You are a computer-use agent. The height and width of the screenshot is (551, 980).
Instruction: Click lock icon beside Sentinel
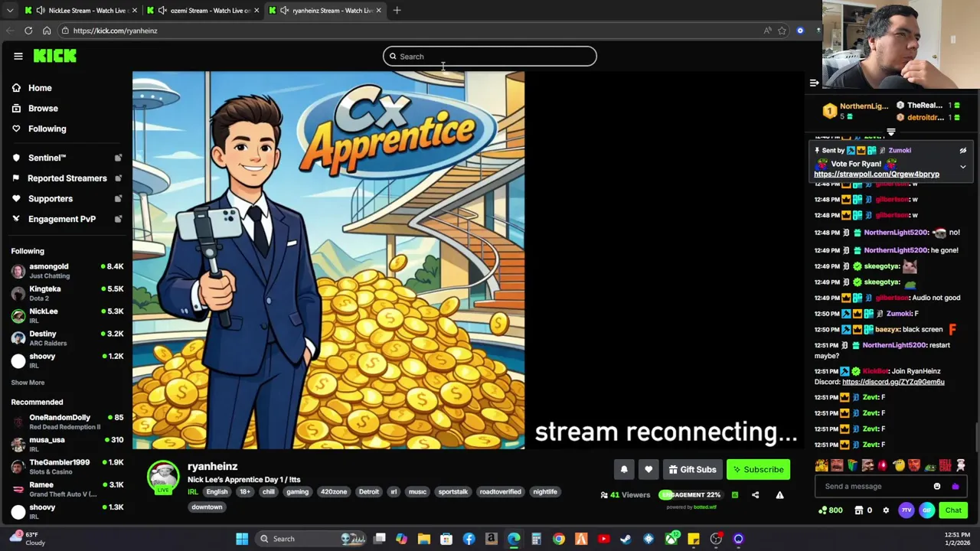(x=118, y=158)
